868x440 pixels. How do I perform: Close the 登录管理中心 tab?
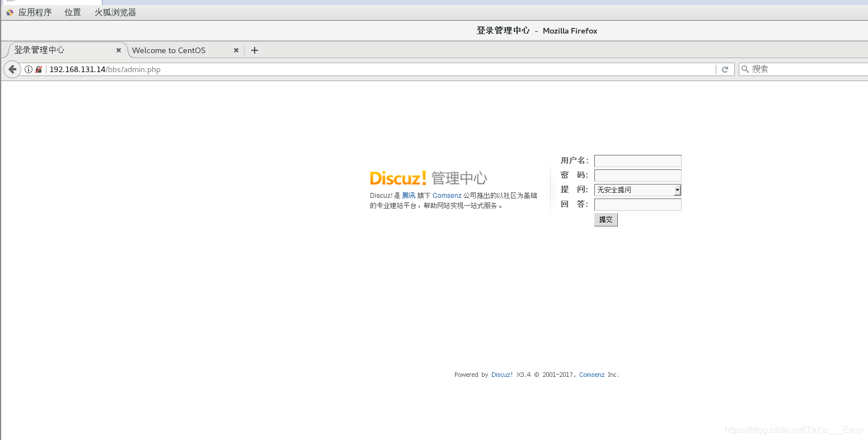click(119, 50)
